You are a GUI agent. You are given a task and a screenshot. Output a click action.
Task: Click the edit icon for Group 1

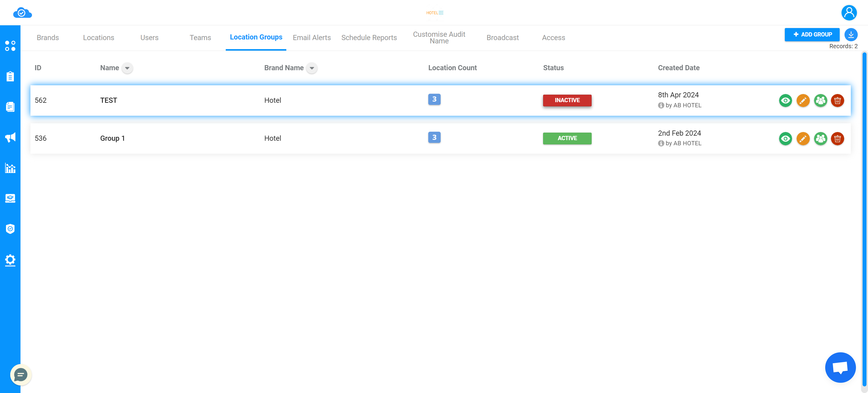click(803, 138)
